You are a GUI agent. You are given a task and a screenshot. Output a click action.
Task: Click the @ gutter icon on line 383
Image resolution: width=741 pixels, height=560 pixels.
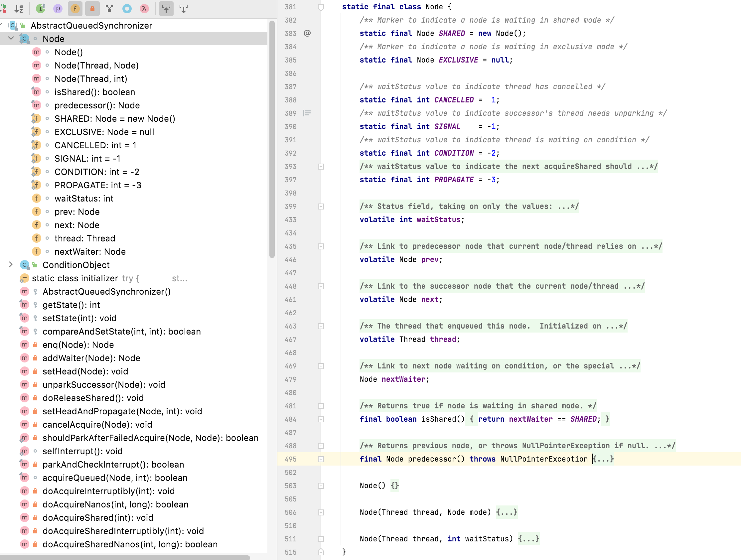click(x=307, y=33)
